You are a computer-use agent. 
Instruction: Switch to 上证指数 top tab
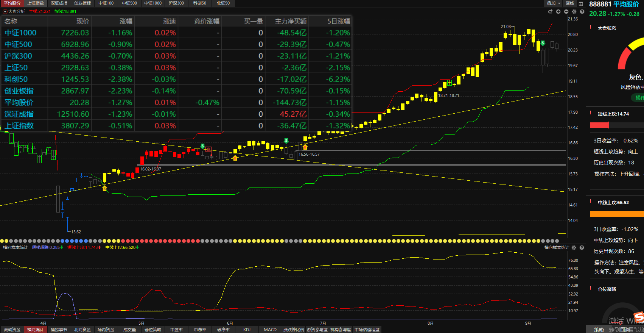[36, 3]
